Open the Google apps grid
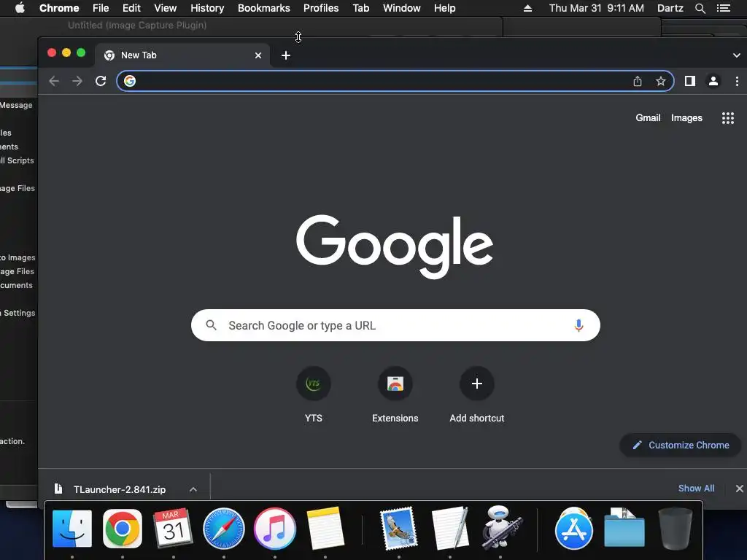Viewport: 747px width, 560px height. (727, 118)
